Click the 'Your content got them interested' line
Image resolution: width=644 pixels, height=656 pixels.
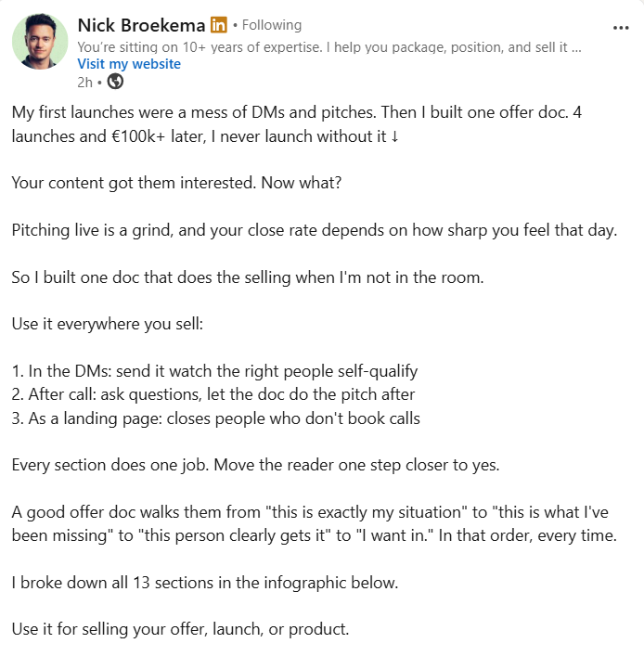coord(176,183)
